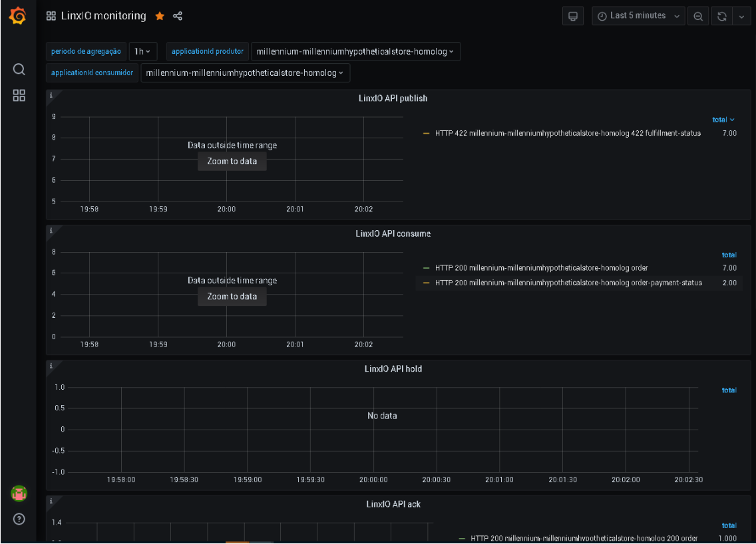This screenshot has width=756, height=544.
Task: Open the Grafana home logo
Action: click(18, 16)
